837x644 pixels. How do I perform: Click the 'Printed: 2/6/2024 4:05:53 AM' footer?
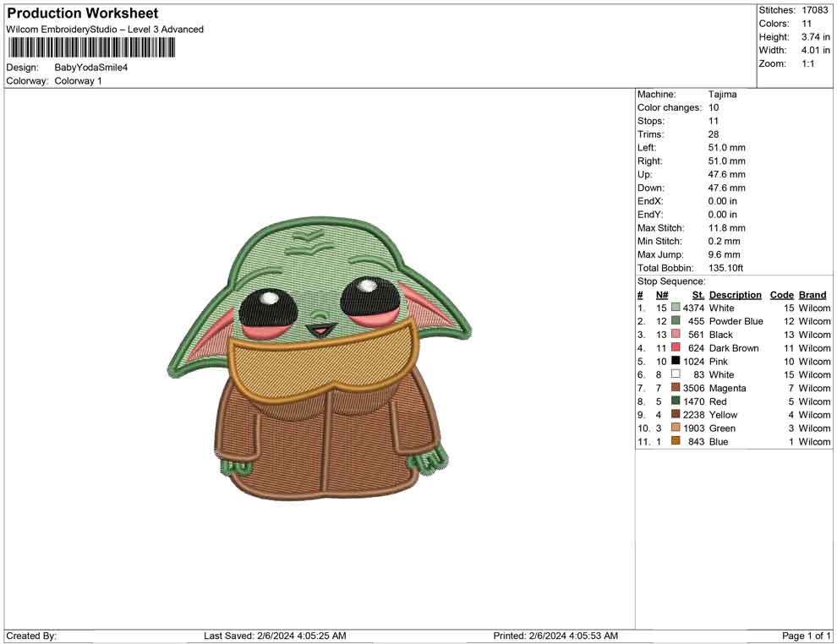pos(555,636)
